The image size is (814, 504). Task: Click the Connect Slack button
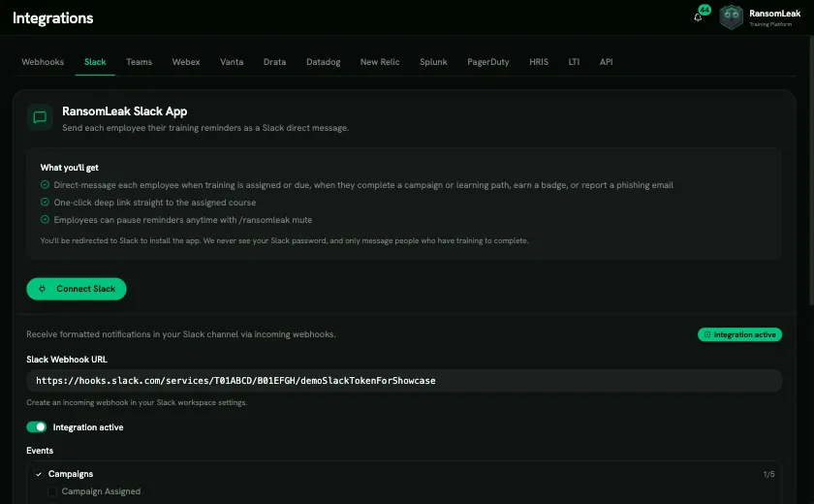(77, 289)
